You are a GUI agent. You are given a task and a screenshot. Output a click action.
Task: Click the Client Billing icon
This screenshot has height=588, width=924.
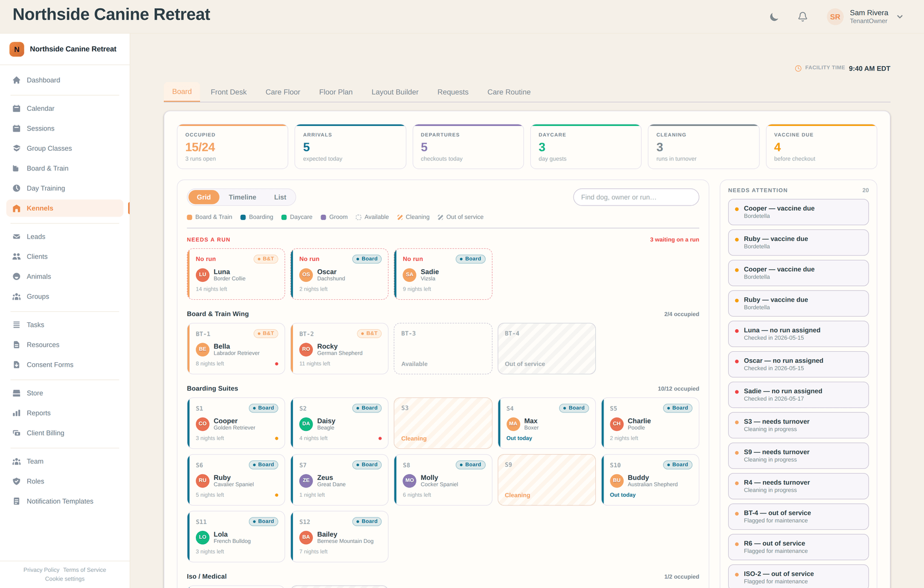pos(16,433)
